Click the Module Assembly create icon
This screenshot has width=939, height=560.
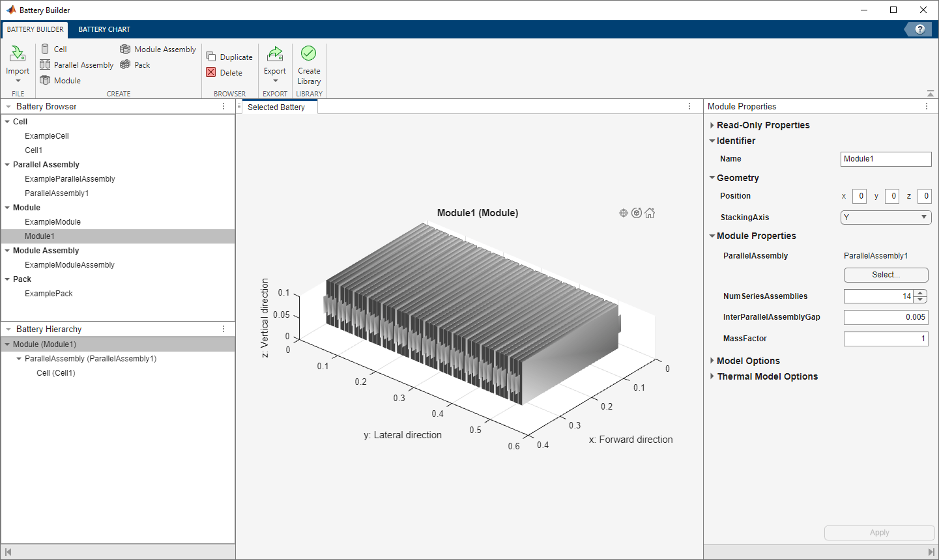click(125, 49)
